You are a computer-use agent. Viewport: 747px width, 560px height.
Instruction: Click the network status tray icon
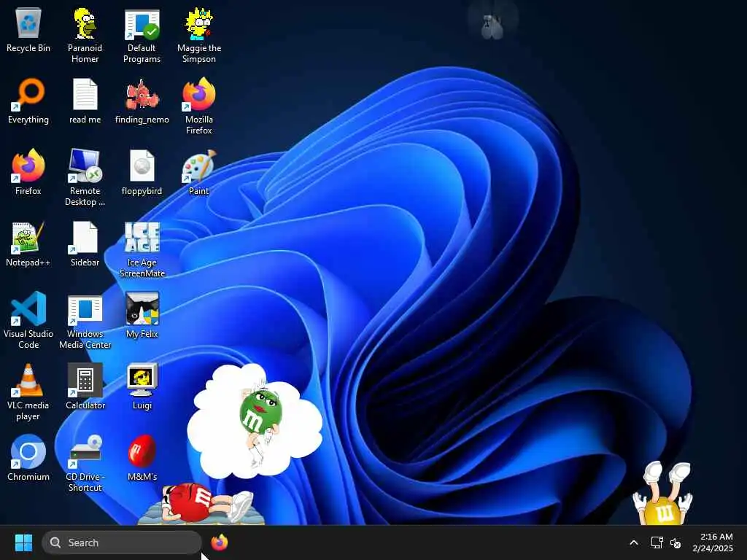pos(657,542)
